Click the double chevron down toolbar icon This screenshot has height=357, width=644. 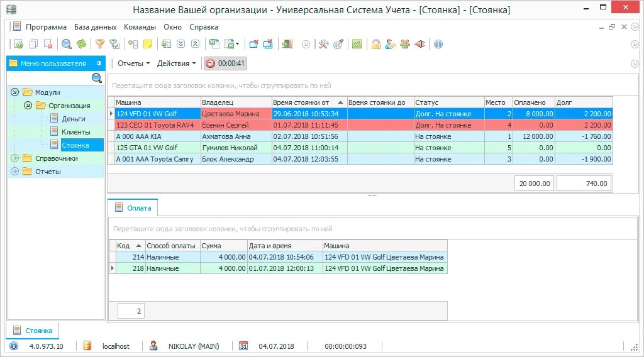(180, 44)
